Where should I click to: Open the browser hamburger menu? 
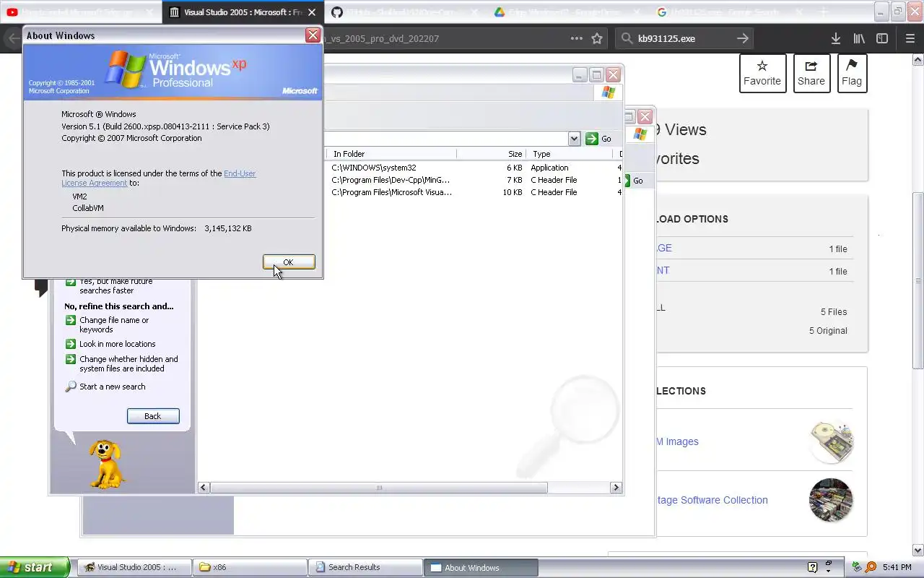pyautogui.click(x=910, y=38)
